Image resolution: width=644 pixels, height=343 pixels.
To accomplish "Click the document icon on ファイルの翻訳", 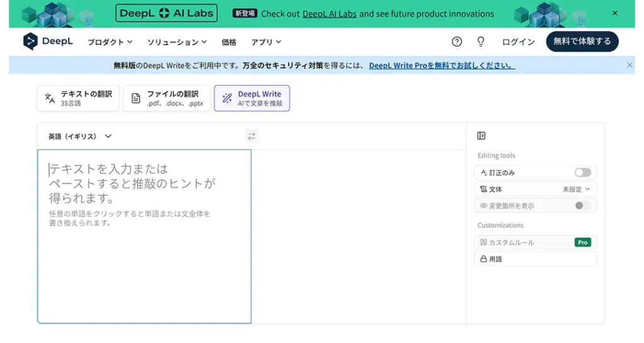I will coord(136,98).
